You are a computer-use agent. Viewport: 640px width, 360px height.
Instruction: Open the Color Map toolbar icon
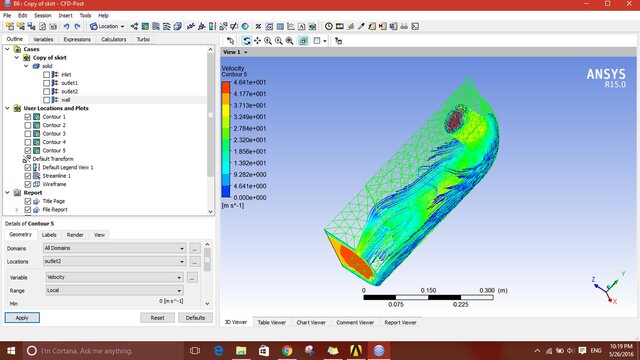click(245, 27)
